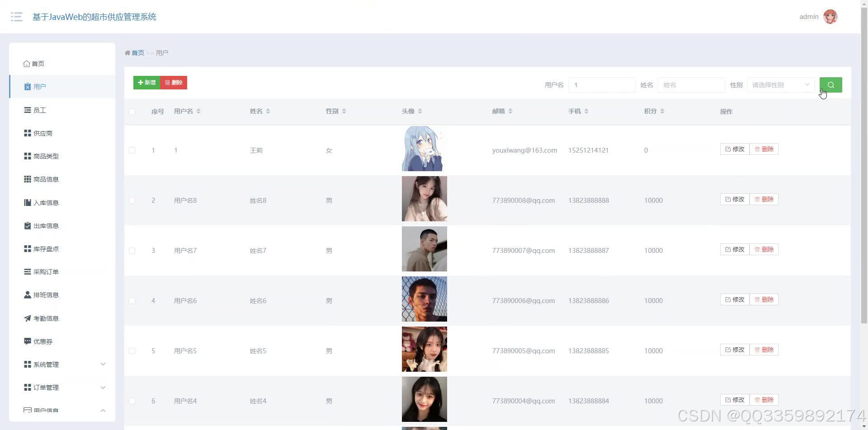Click phone number 13823888886
The height and width of the screenshot is (430, 868).
[x=589, y=301]
